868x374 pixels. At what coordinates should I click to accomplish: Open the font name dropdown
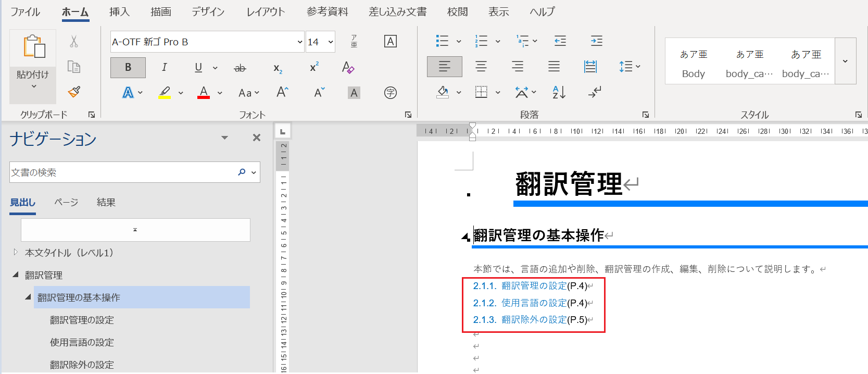pos(299,42)
